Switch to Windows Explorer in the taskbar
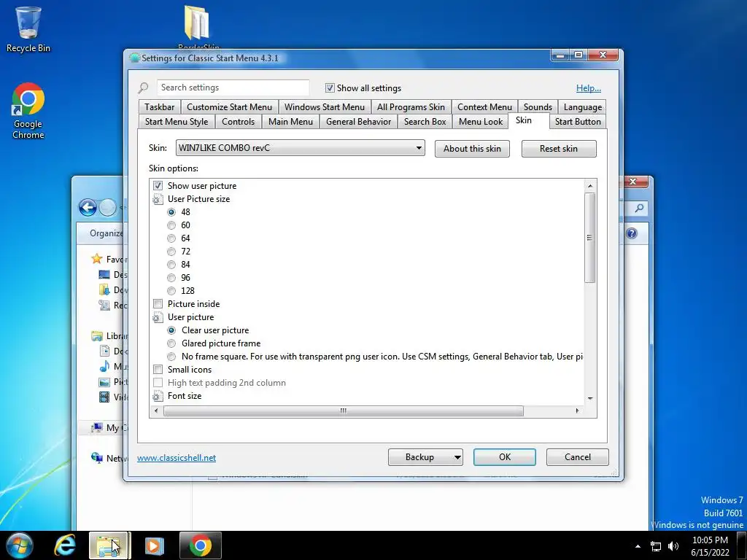Screen dimensions: 747x560 click(109, 545)
